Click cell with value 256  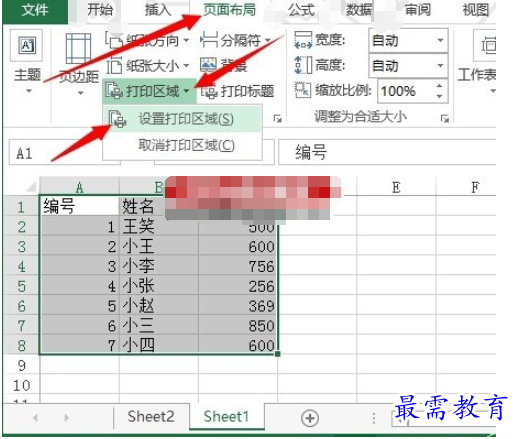point(238,286)
